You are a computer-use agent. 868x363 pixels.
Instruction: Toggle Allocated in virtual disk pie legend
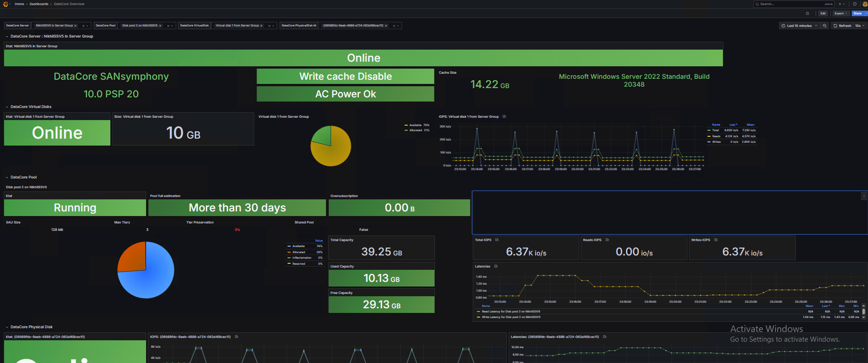point(415,130)
